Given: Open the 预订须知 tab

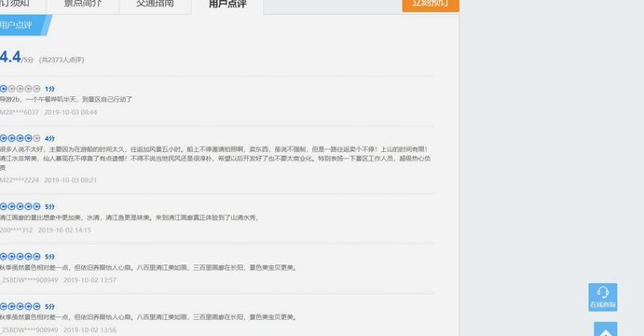Looking at the screenshot, I should pos(17,4).
